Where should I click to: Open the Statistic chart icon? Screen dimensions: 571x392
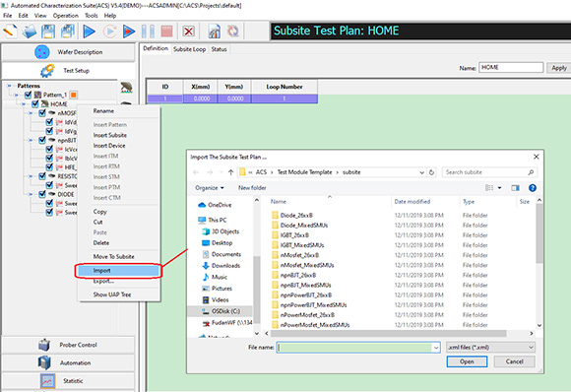(47, 381)
